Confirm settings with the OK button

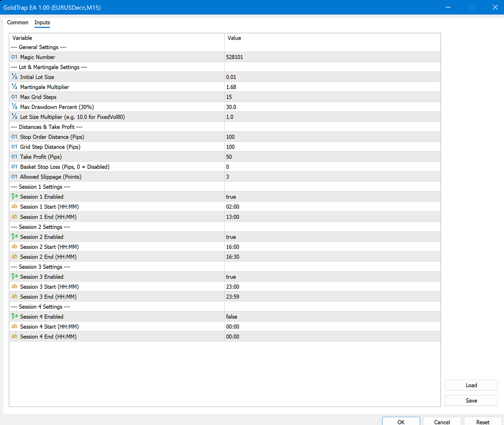point(401,421)
